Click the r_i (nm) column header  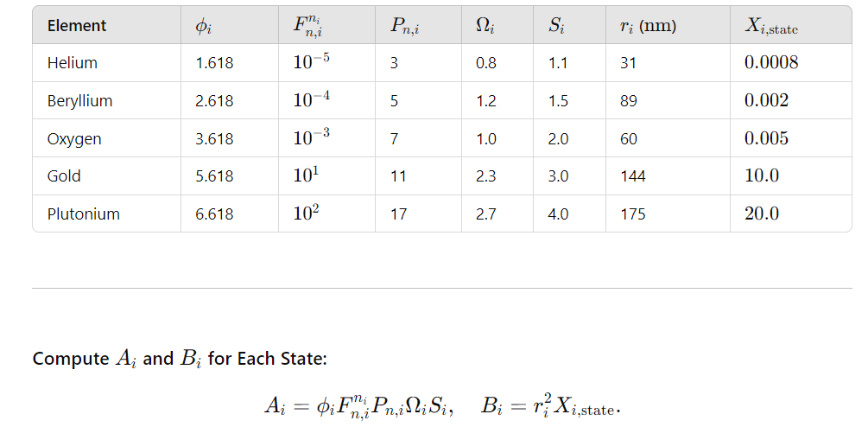(x=649, y=26)
